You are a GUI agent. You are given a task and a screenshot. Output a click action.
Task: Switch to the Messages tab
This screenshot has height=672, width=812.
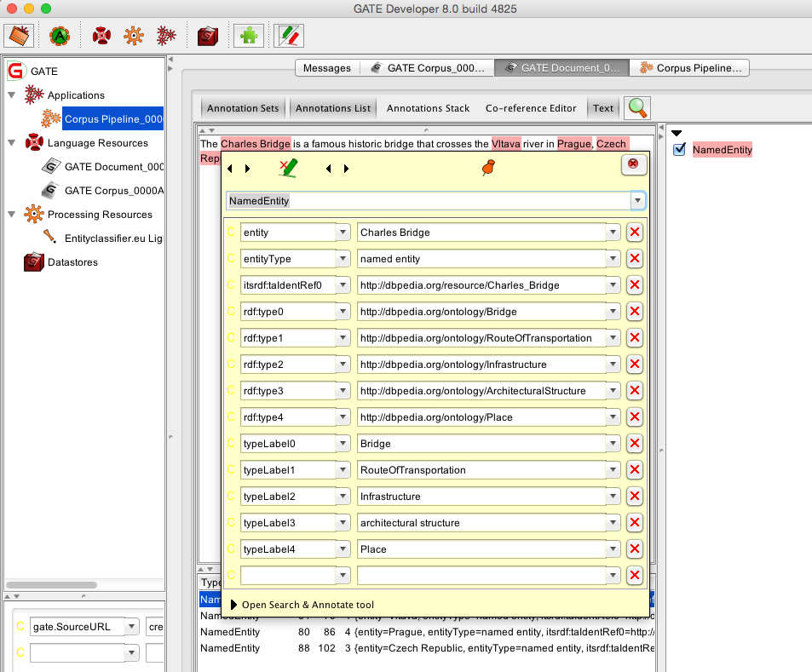327,68
